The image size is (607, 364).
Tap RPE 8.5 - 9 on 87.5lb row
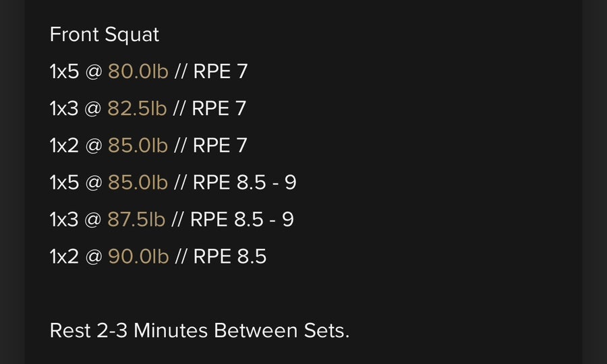pyautogui.click(x=242, y=220)
